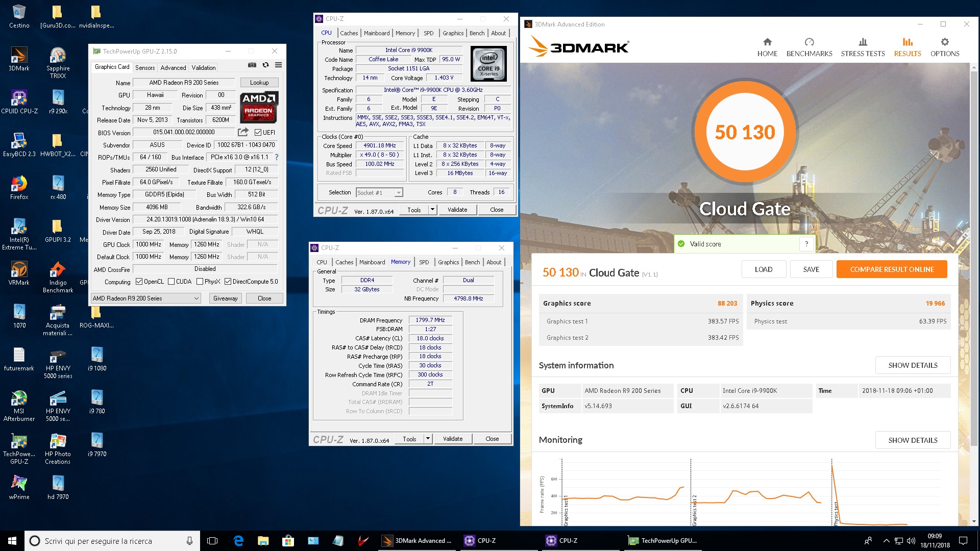This screenshot has width=980, height=551.
Task: Open File Explorer from taskbar
Action: pyautogui.click(x=263, y=541)
